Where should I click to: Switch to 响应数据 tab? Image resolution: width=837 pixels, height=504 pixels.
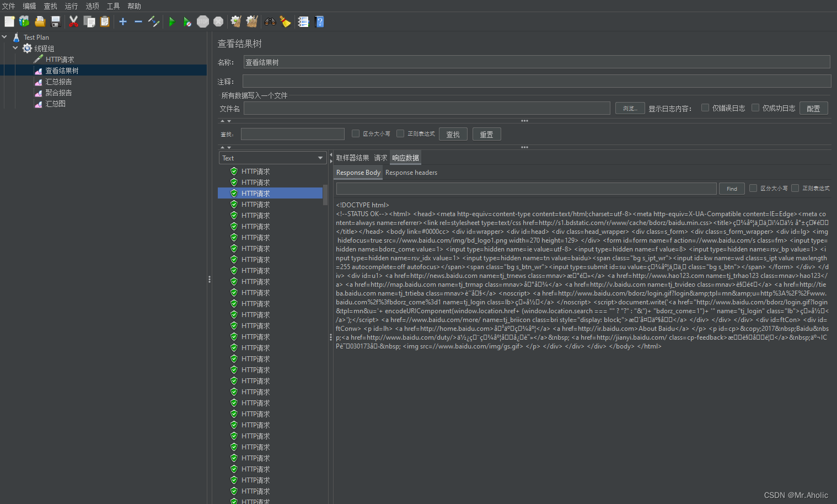405,158
